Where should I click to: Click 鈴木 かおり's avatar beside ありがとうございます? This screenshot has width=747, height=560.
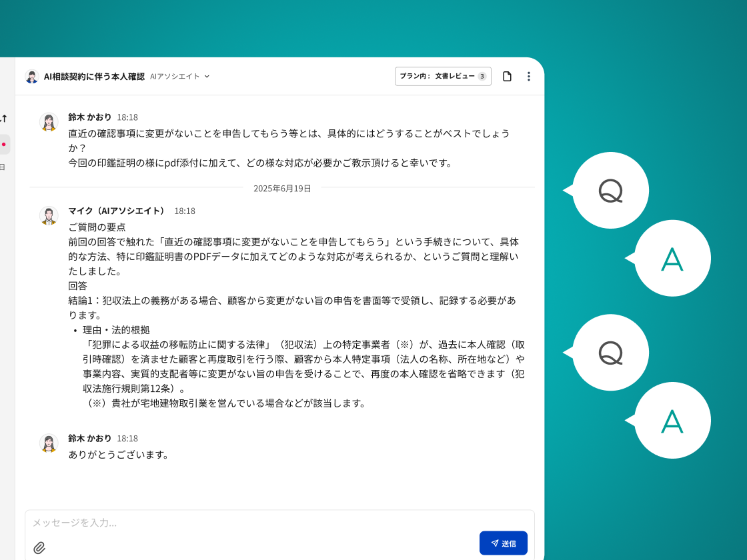(49, 443)
